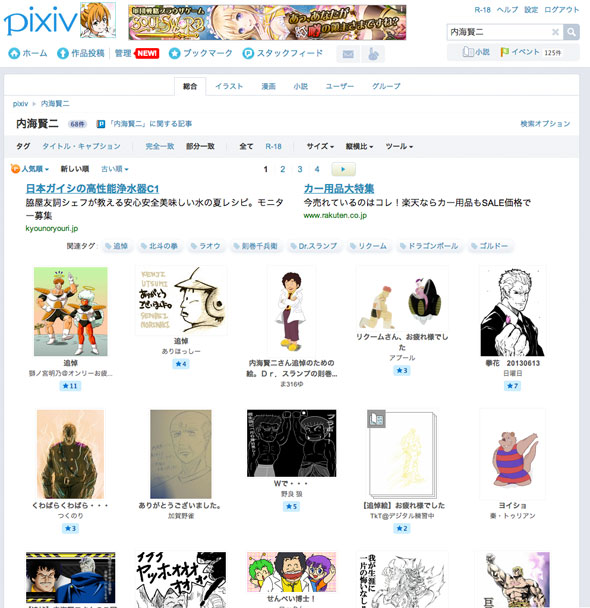Click the Soul Sword banner advertisement
The height and width of the screenshot is (608, 590).
[x=267, y=22]
